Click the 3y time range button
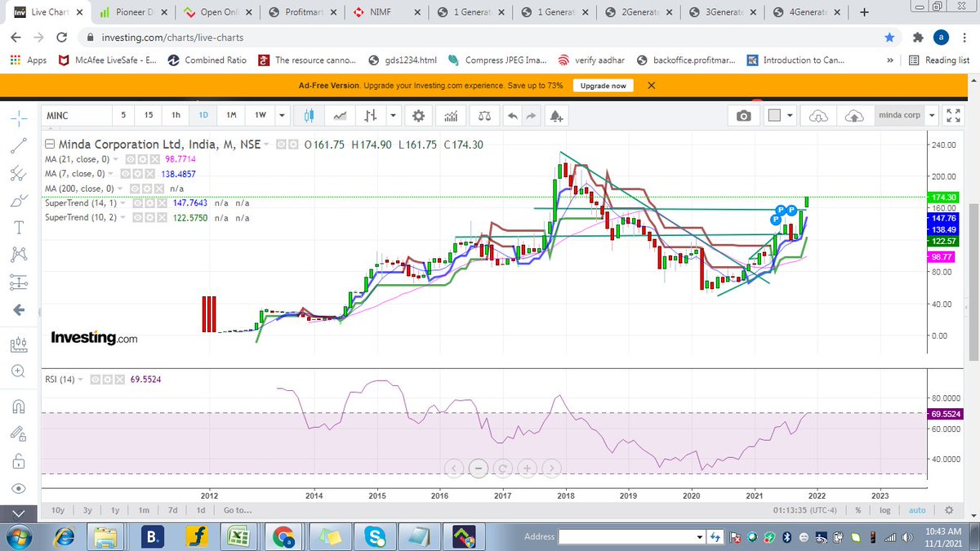Screen dimensions: 980x551 click(x=87, y=510)
